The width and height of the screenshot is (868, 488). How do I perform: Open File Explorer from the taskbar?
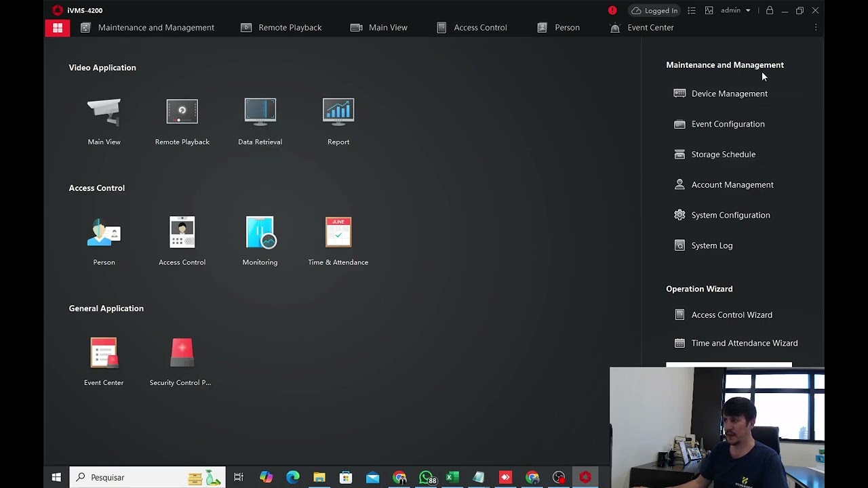pos(319,477)
